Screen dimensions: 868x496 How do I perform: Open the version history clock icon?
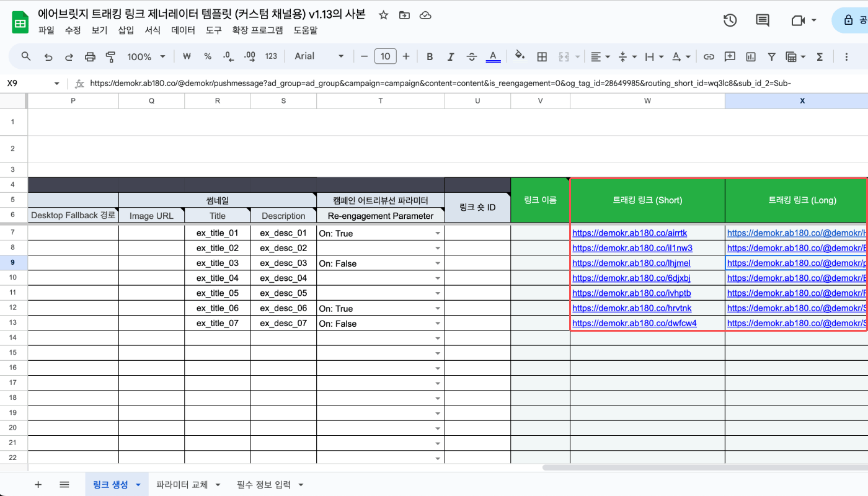730,20
